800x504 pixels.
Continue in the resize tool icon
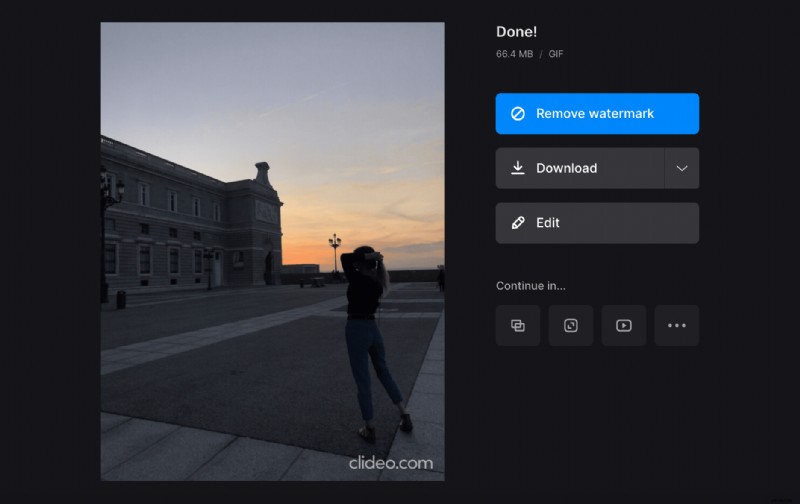(571, 325)
